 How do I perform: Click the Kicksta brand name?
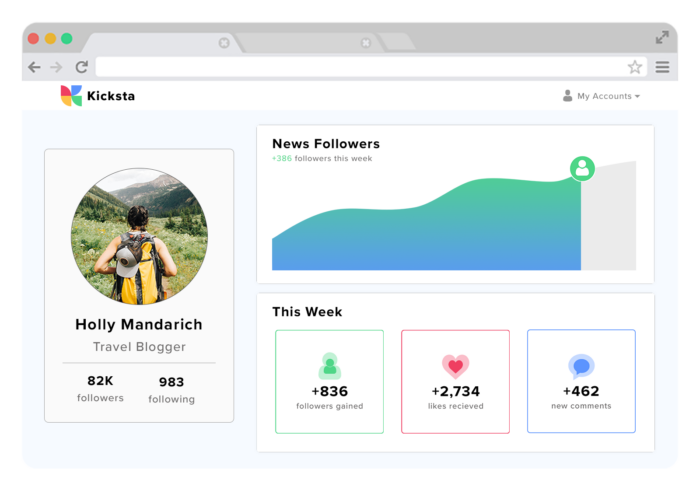click(111, 96)
